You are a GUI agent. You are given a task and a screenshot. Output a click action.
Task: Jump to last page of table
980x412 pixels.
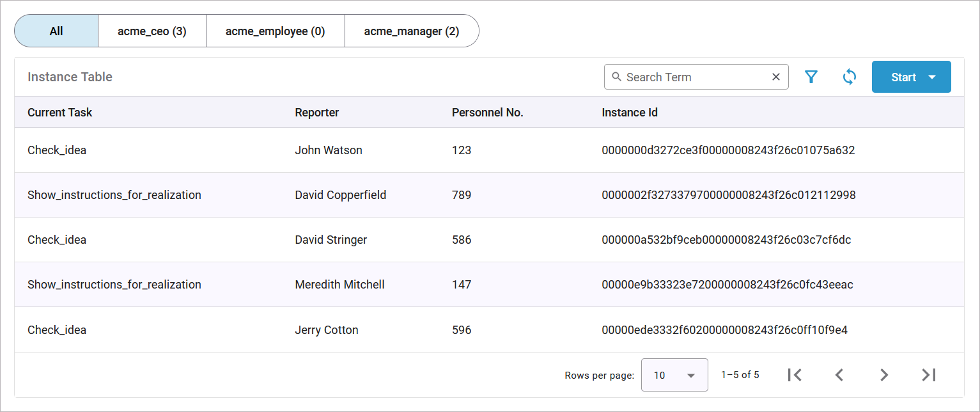(928, 375)
